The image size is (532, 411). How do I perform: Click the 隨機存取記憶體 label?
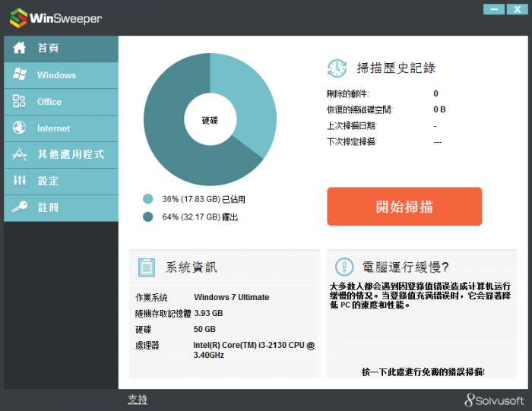tap(163, 313)
